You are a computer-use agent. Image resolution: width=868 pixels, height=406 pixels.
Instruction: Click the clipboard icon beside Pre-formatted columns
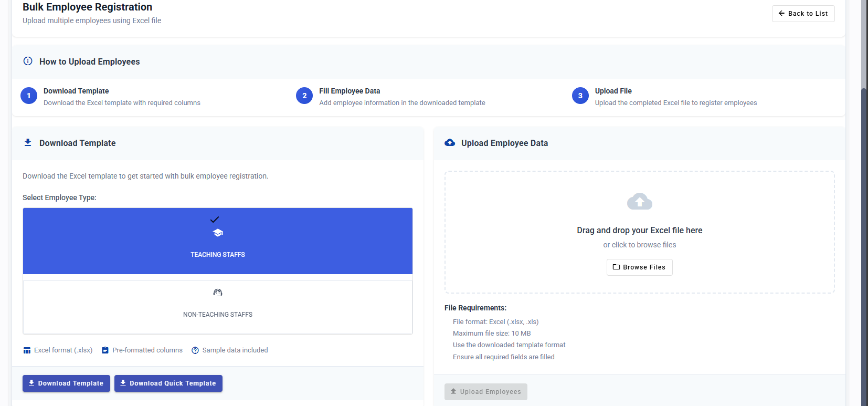105,350
